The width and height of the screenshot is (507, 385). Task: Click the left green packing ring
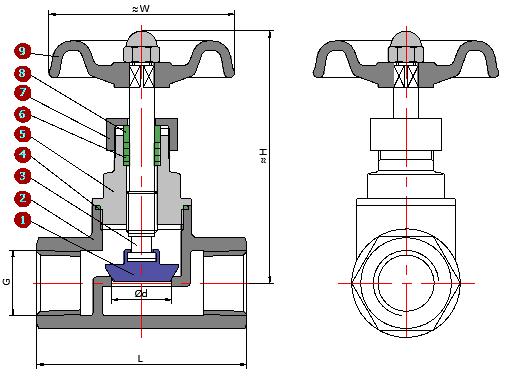tap(126, 146)
